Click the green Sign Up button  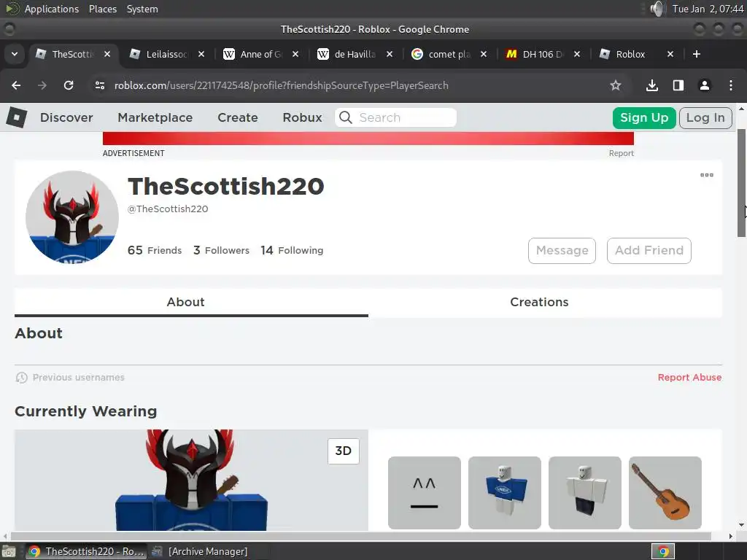tap(644, 117)
